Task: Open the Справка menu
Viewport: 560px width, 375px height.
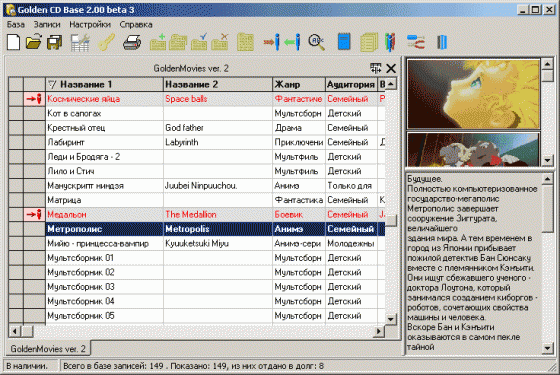Action: tap(136, 25)
